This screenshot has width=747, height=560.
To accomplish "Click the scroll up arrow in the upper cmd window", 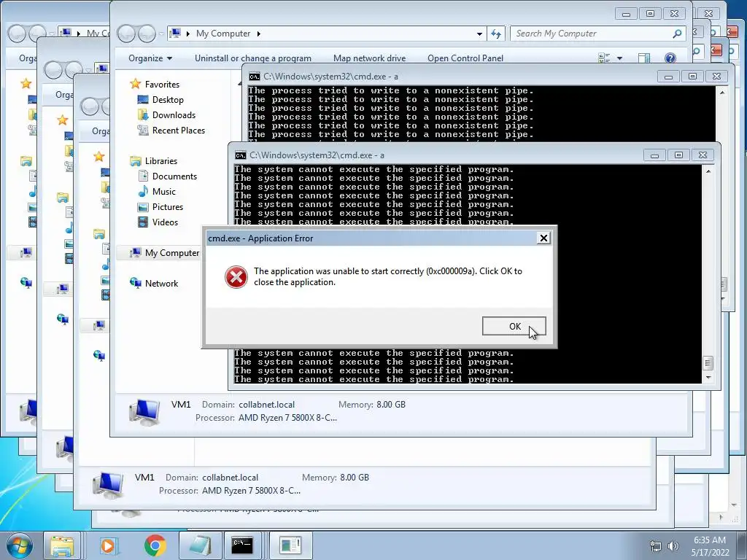I will click(722, 93).
